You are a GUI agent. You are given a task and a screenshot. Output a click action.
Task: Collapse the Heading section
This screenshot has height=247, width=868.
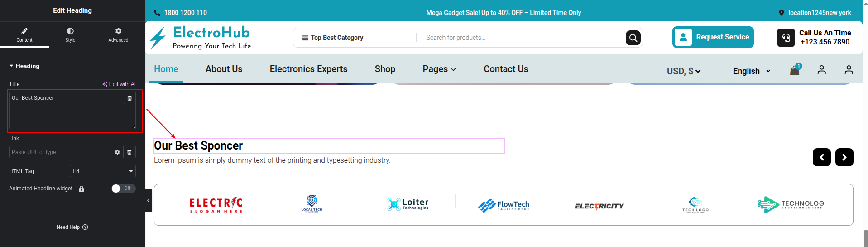(x=11, y=66)
